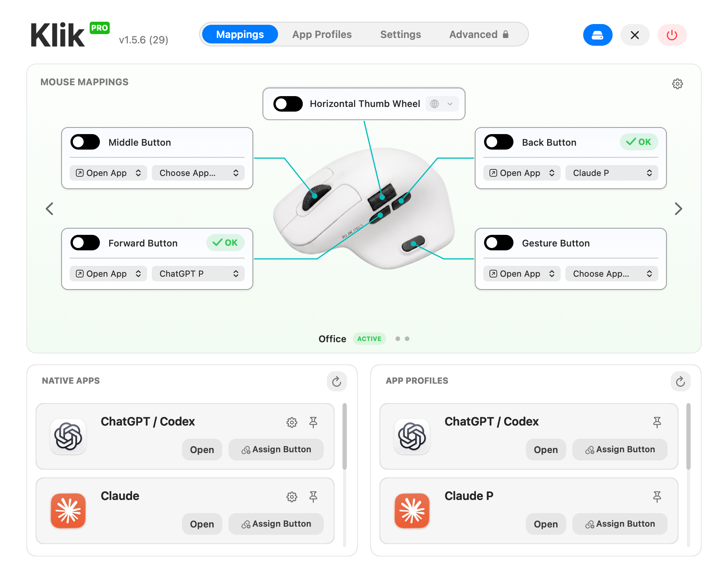Screen dimensions: 728x572
Task: Pin the ChatGPT / Codex app profile
Action: click(657, 422)
